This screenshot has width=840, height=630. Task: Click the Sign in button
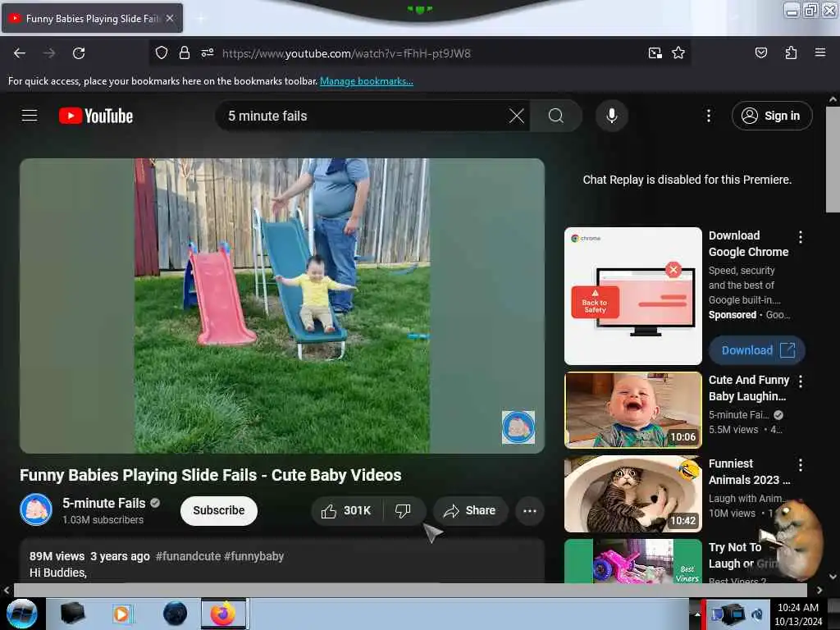[x=772, y=116]
